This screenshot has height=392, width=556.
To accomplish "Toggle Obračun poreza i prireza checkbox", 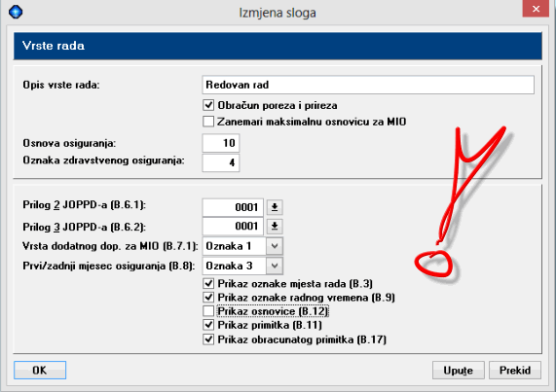I will click(x=208, y=105).
